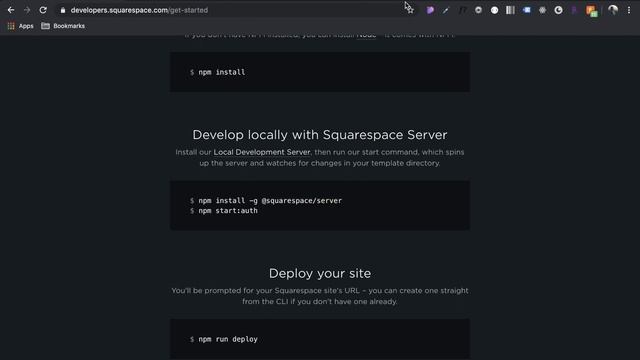Viewport: 640px width, 360px height.
Task: Click 'Develop locally with Squarespace Server' heading
Action: (x=320, y=135)
